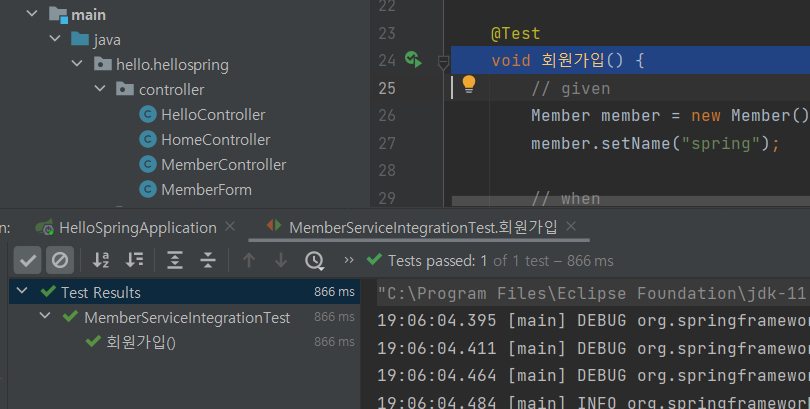Click console line timestamp 19:06:04.464
The image size is (810, 409).
437,375
